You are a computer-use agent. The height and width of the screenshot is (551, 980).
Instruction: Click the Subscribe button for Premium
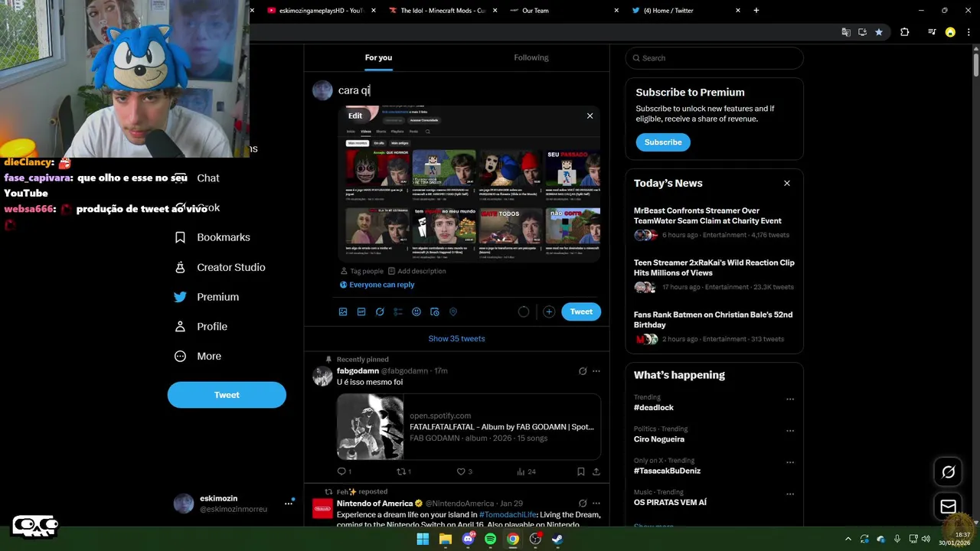tap(663, 142)
